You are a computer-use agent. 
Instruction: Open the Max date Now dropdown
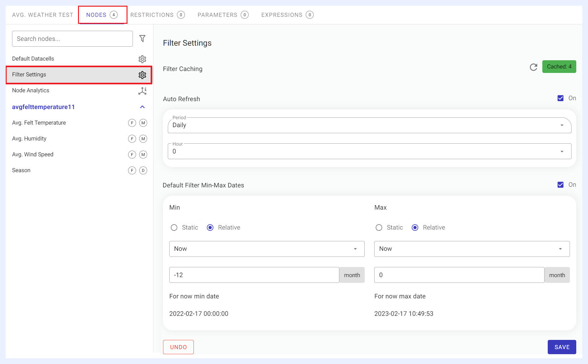point(472,249)
